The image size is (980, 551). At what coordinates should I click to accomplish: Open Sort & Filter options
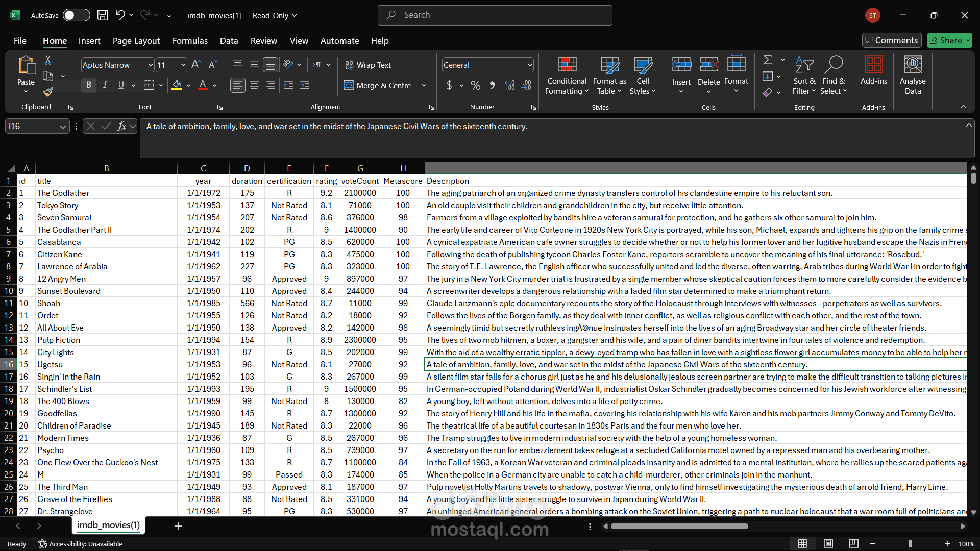coord(803,75)
